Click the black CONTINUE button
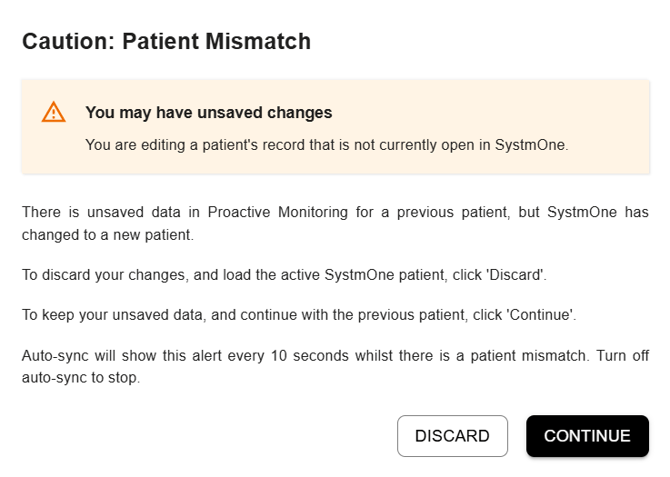Viewport: 670px width, 477px height. pos(587,436)
